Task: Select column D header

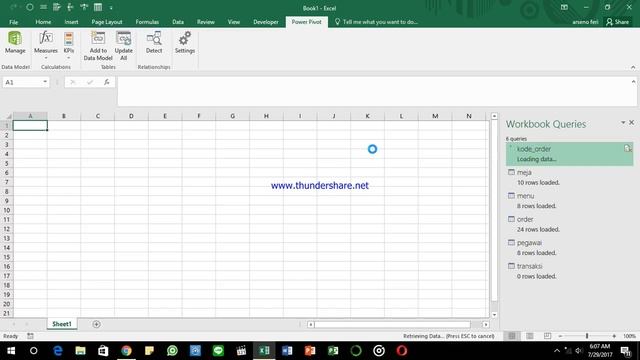Action: (x=131, y=116)
